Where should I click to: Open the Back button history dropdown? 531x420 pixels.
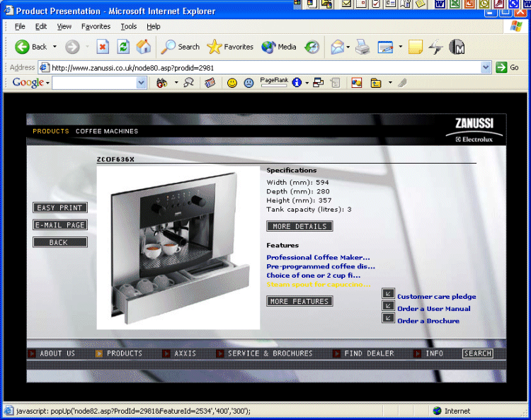pyautogui.click(x=55, y=47)
